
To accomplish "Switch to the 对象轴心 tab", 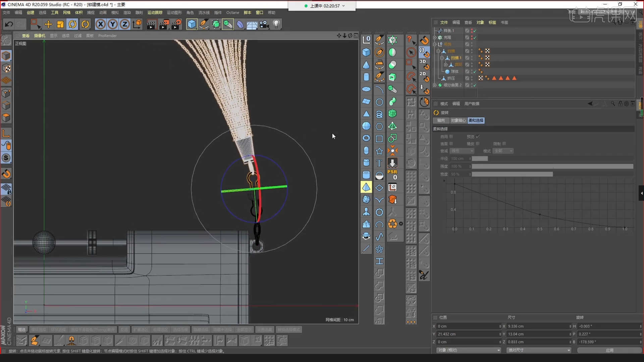I will coord(458,120).
